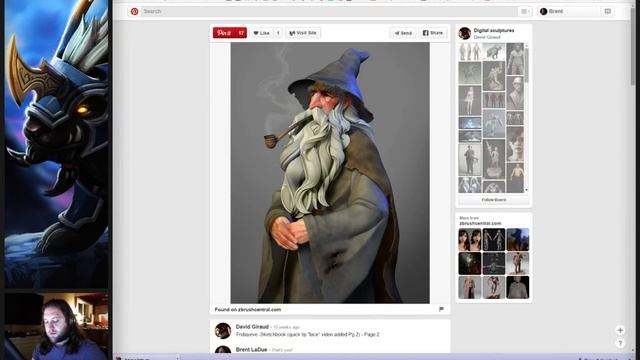
Task: Open the bottom-right dark bust thumbnail
Action: (518, 287)
